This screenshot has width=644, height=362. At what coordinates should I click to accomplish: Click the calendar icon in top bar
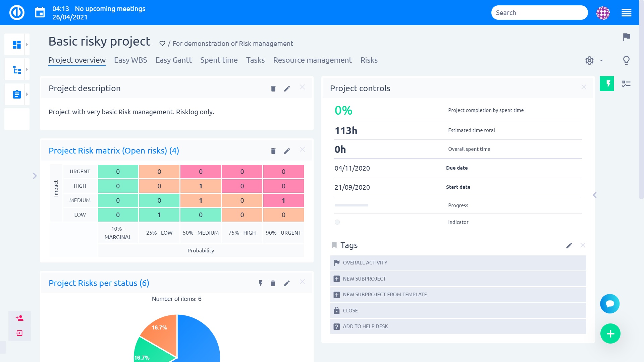tap(40, 13)
